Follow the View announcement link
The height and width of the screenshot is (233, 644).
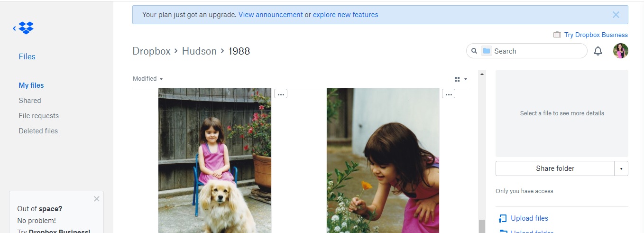pos(270,15)
